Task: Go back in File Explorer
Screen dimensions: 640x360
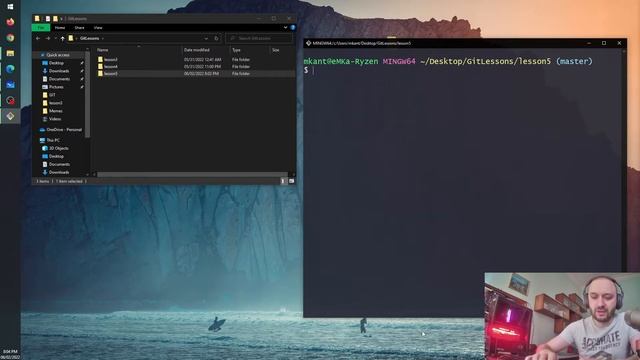Action: pos(38,38)
